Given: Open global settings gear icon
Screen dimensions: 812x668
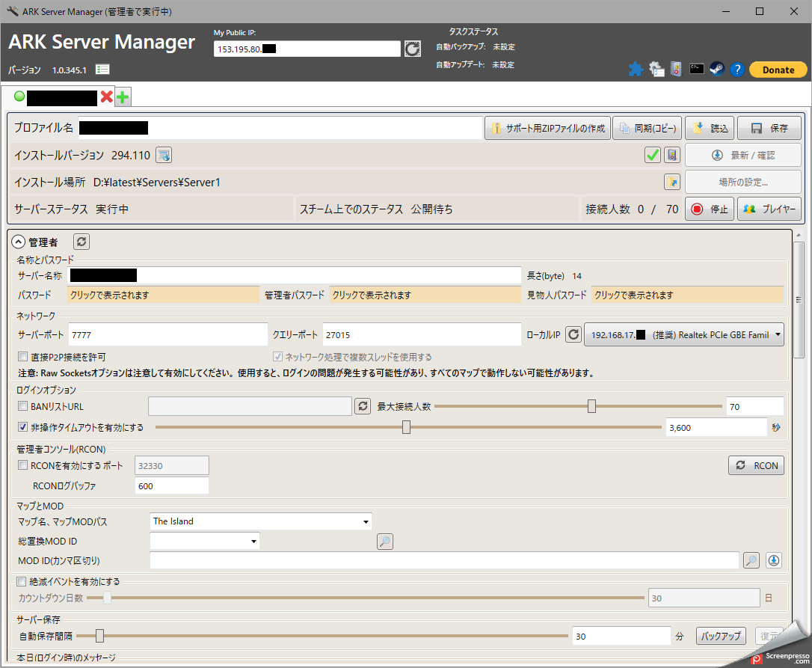Looking at the screenshot, I should coord(656,69).
